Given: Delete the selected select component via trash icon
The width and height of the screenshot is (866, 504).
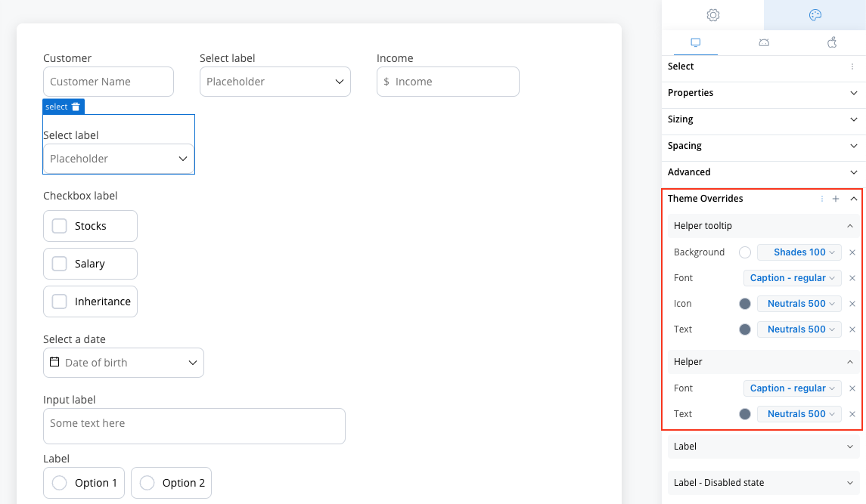Looking at the screenshot, I should [76, 107].
